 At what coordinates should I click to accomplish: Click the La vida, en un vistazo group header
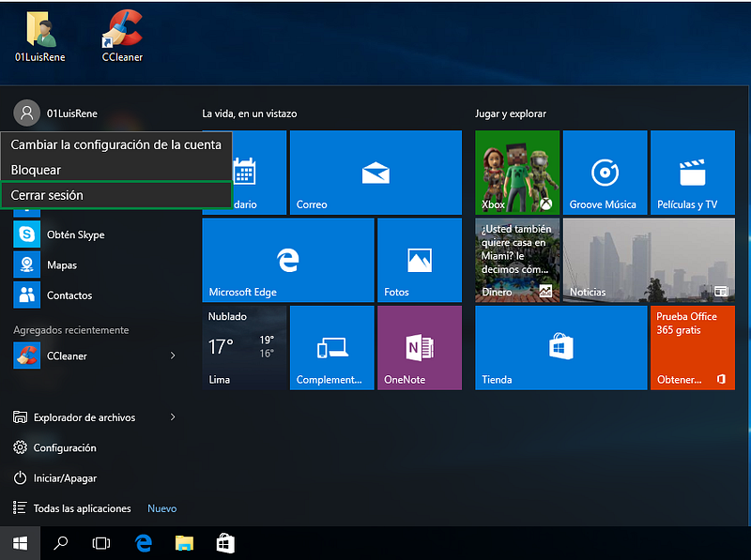click(250, 114)
